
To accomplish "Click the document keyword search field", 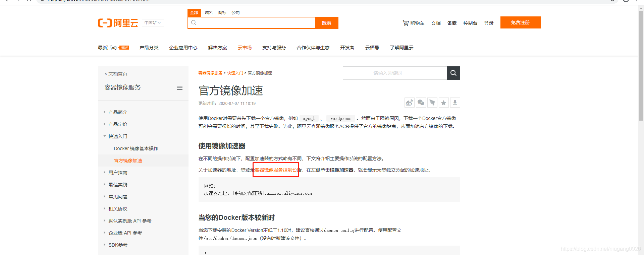I will click(x=395, y=73).
